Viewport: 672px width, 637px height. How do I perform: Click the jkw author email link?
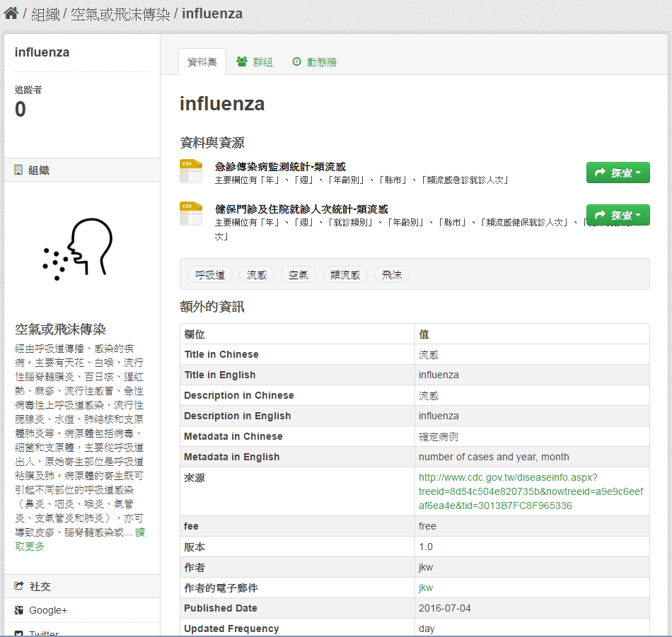coord(426,588)
